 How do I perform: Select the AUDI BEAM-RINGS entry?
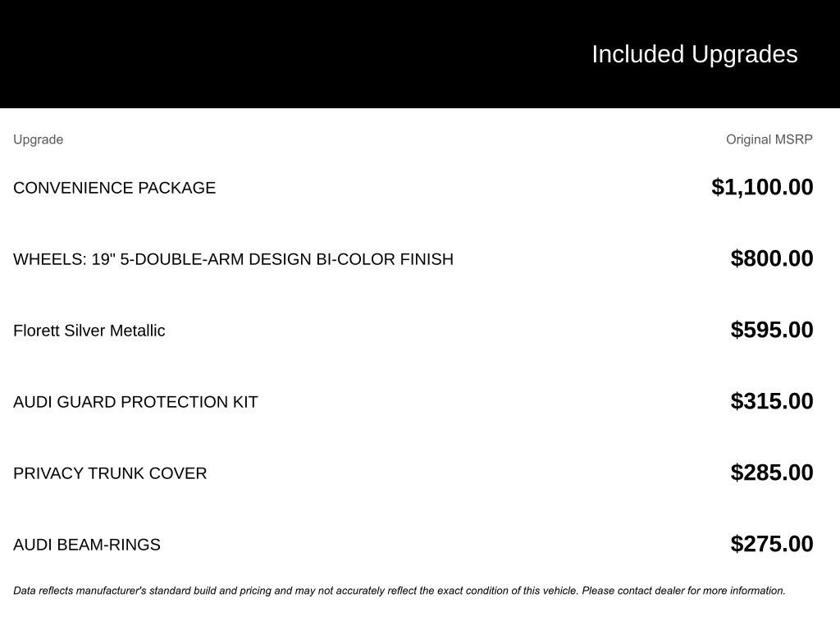click(x=87, y=545)
